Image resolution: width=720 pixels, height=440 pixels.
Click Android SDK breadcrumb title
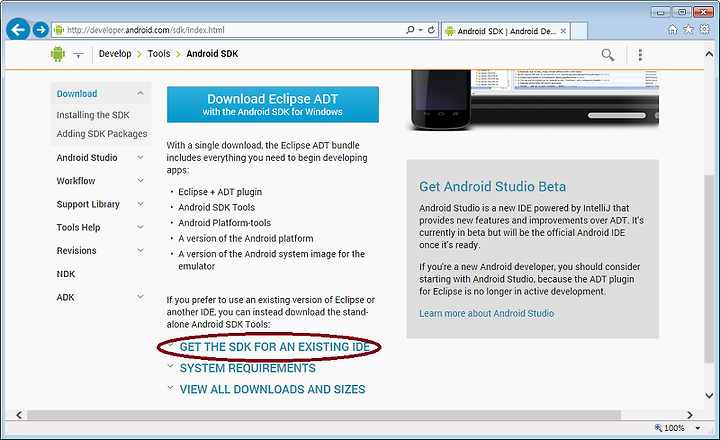click(x=212, y=54)
